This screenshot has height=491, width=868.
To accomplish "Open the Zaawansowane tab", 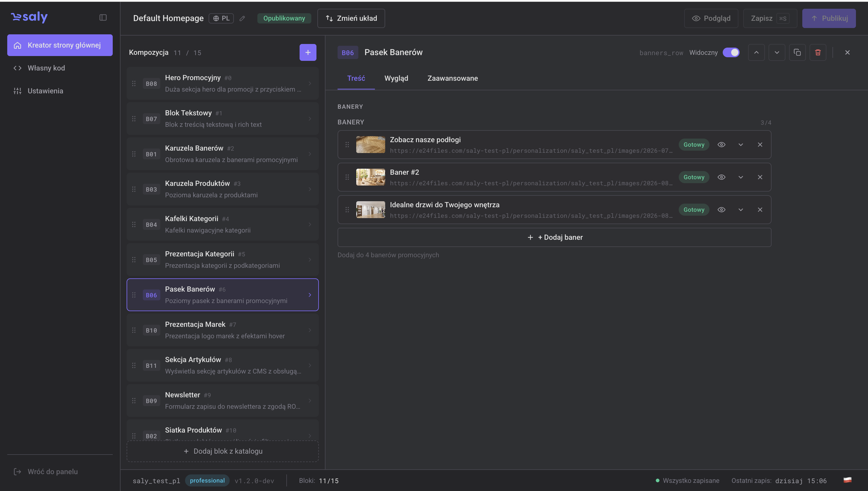I will click(x=452, y=78).
